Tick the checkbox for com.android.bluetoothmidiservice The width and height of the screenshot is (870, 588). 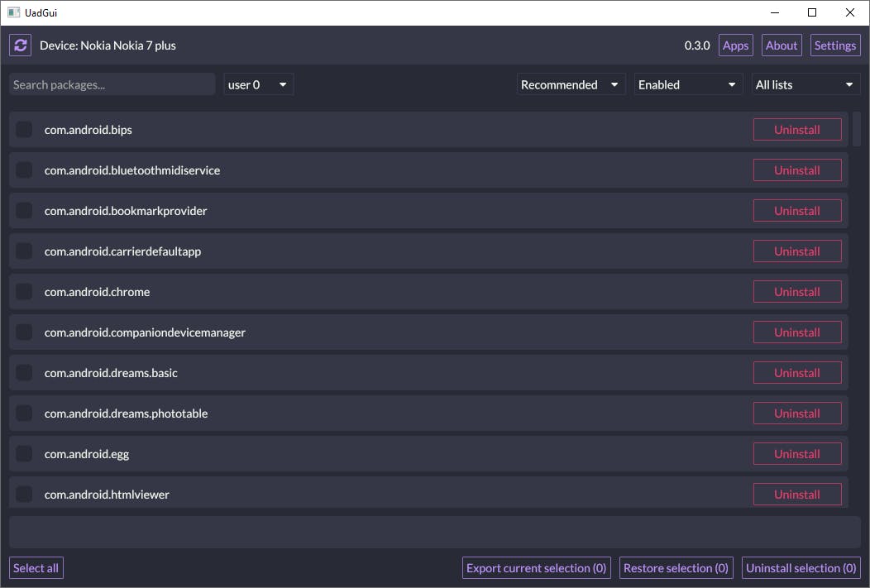(24, 170)
